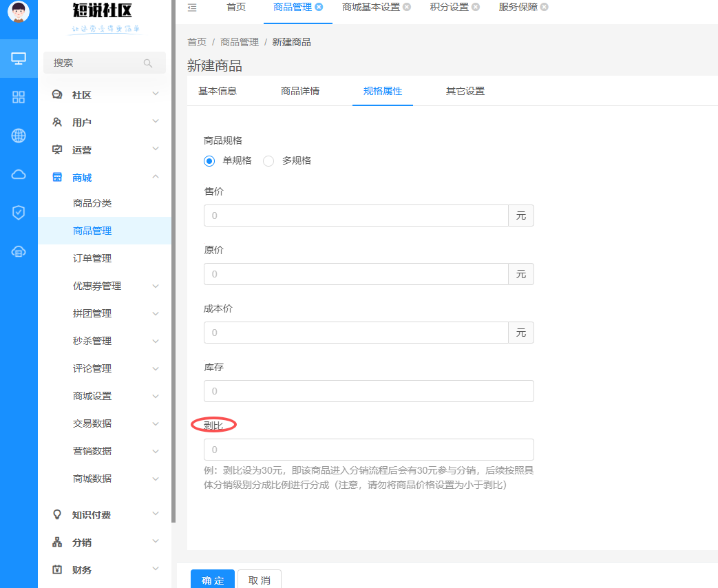Expand the 营销数据 submenu chevron

click(156, 451)
